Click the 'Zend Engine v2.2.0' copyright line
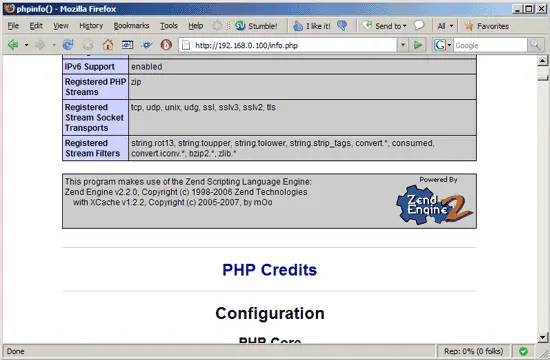Viewport: 550px width, 360px height. coord(186,192)
